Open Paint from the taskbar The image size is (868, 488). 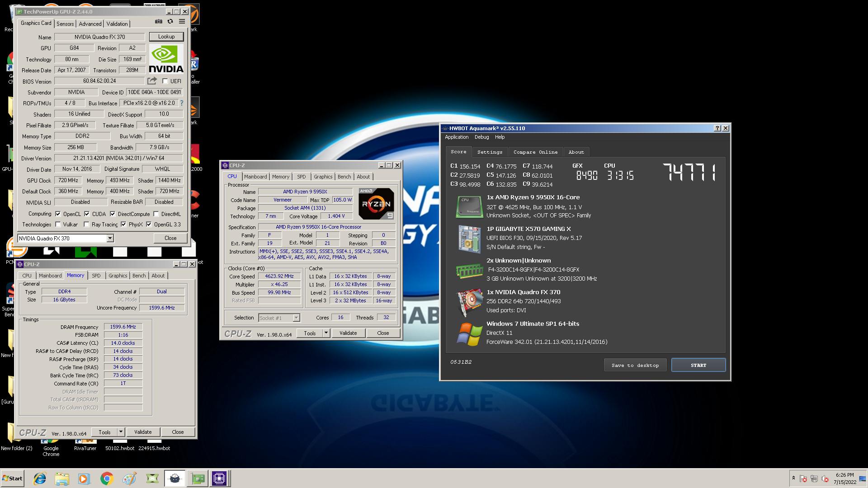pyautogui.click(x=129, y=479)
